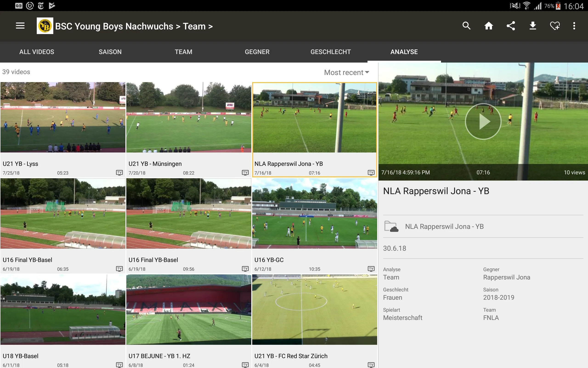Tap the battery indicator in status bar
Image resolution: width=588 pixels, height=368 pixels.
click(x=558, y=6)
